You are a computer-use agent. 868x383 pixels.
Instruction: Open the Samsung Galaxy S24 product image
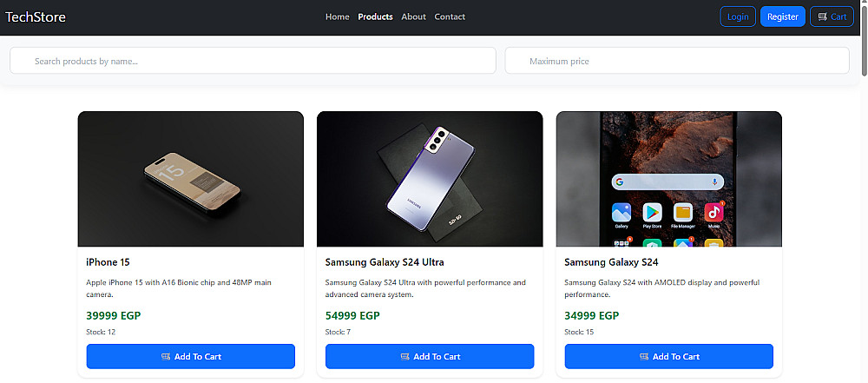click(x=668, y=179)
